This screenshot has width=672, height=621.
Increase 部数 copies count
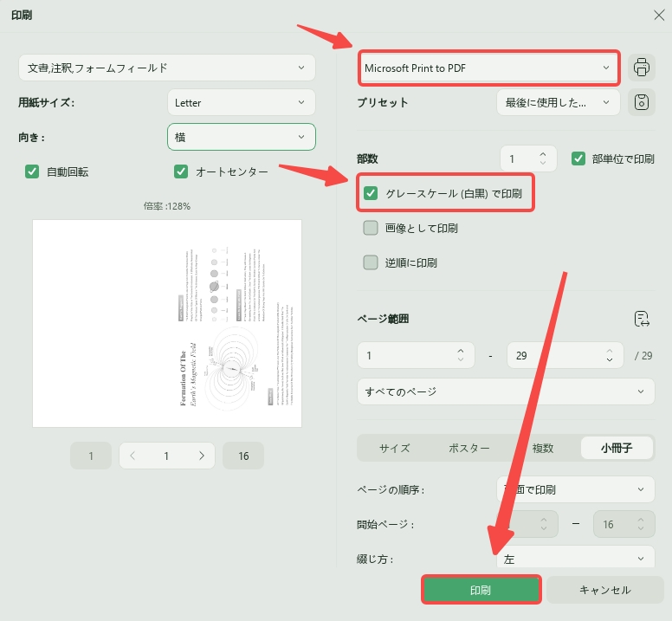click(x=543, y=154)
